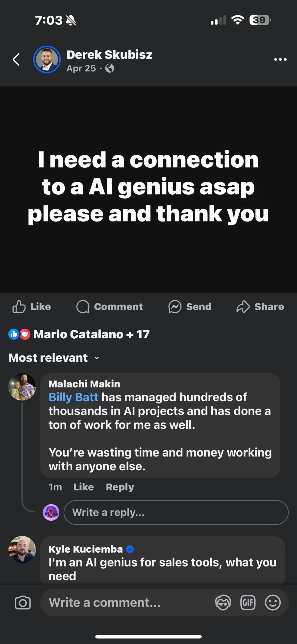Open Kyle Kuciemba's profile name
Screen dimensions: 297x644
coord(86,549)
